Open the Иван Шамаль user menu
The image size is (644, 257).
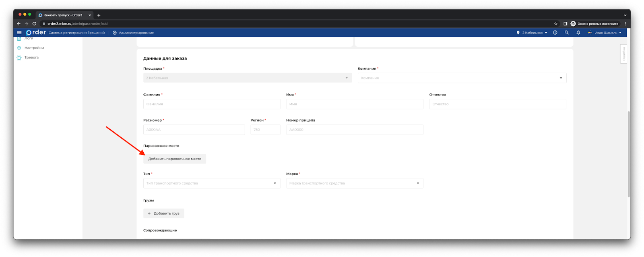[605, 33]
